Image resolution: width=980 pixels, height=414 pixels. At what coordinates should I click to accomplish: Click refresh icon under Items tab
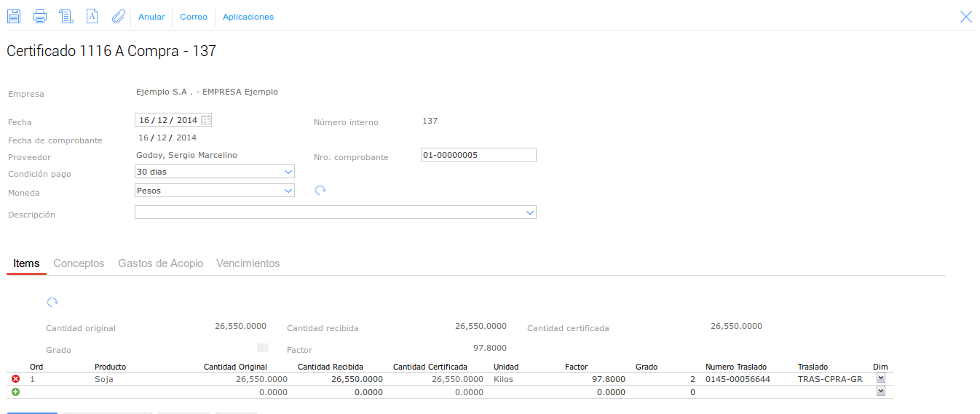[x=52, y=302]
